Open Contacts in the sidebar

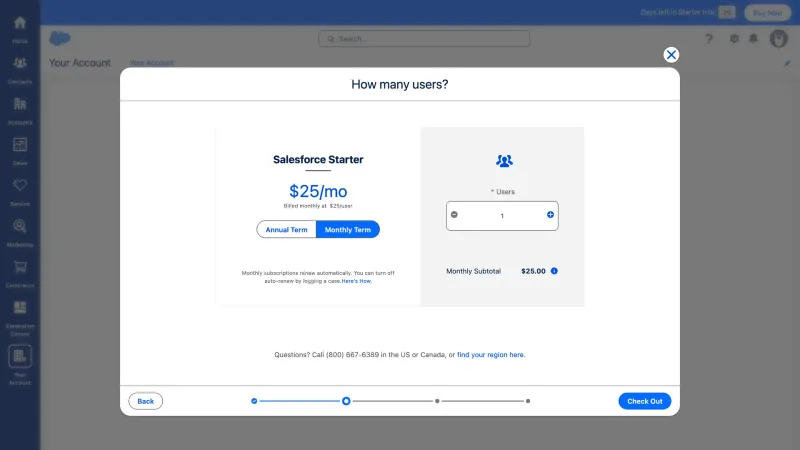click(20, 70)
